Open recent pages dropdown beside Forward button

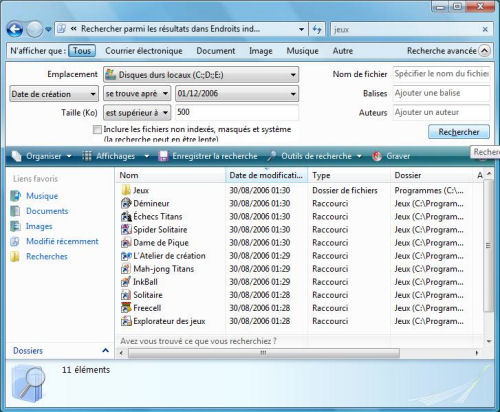coord(48,29)
